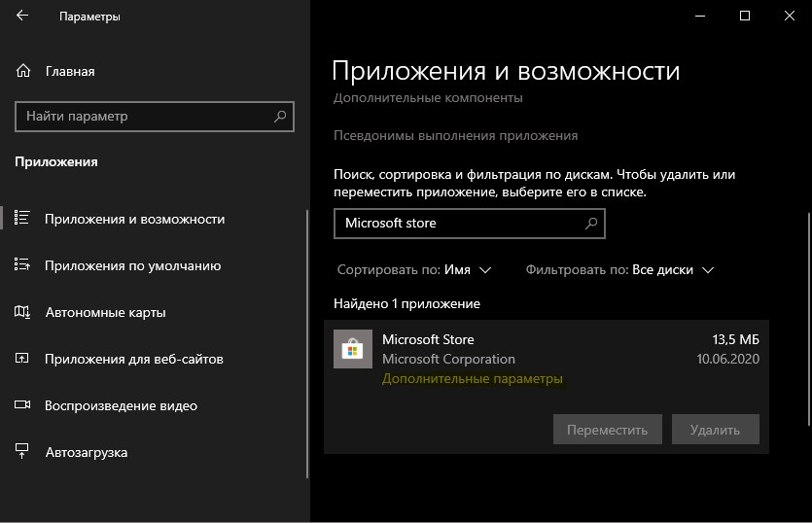The height and width of the screenshot is (523, 812).
Task: Open Автономные карты settings
Action: pyautogui.click(x=106, y=312)
